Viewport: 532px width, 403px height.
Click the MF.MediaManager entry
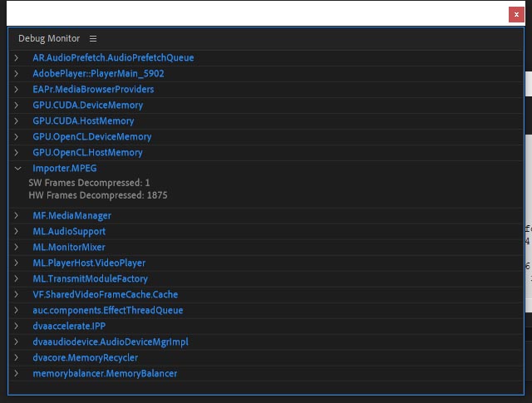(71, 216)
